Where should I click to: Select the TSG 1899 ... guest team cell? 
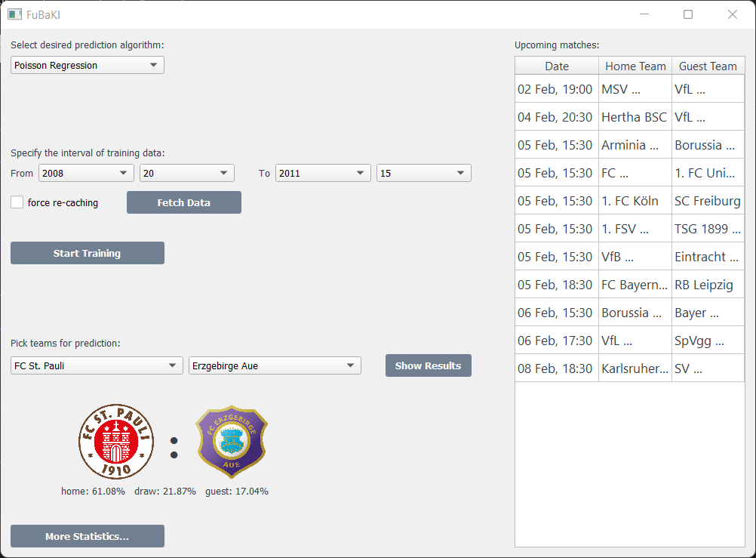click(x=708, y=229)
